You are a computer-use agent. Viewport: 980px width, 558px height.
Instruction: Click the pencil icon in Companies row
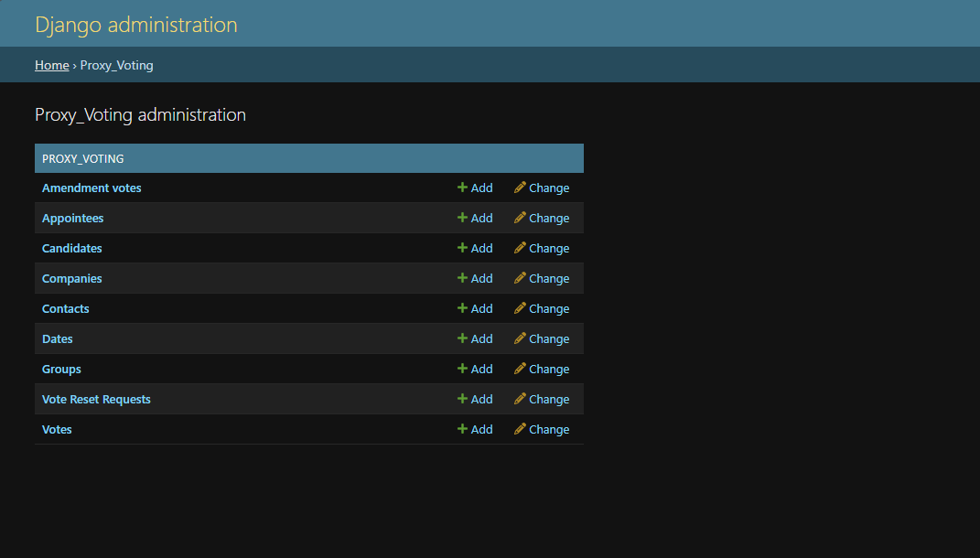520,277
